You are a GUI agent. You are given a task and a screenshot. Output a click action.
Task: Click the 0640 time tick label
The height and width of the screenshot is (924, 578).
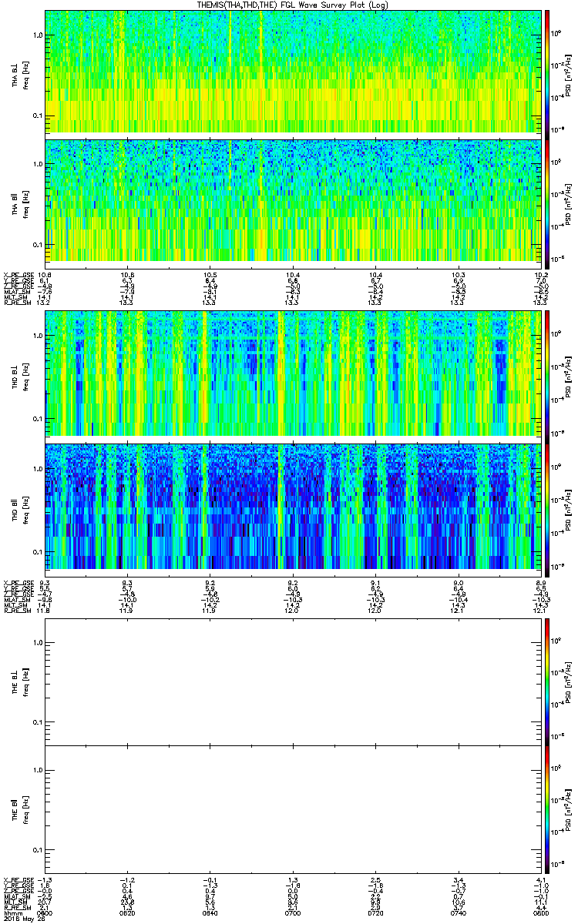tap(210, 912)
